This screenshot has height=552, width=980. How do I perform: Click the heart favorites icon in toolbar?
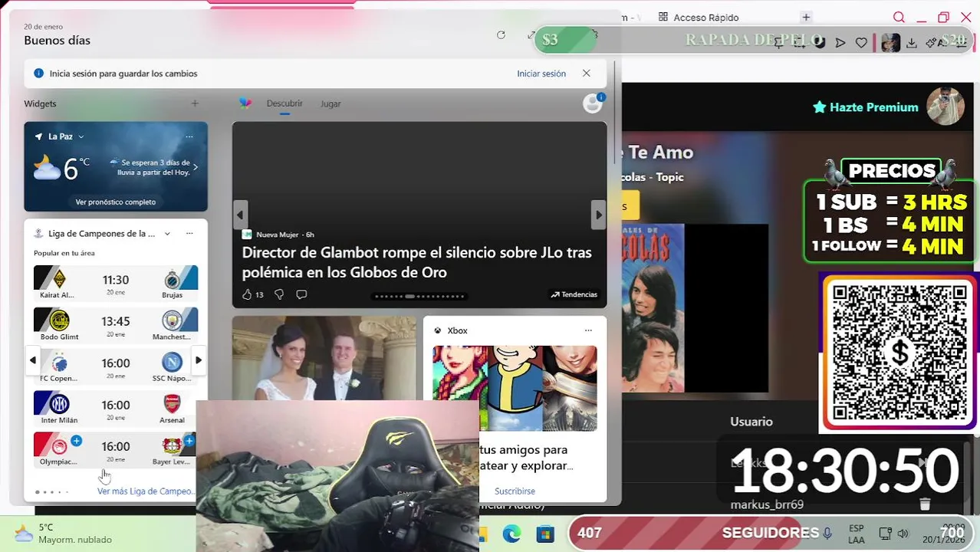click(x=861, y=43)
